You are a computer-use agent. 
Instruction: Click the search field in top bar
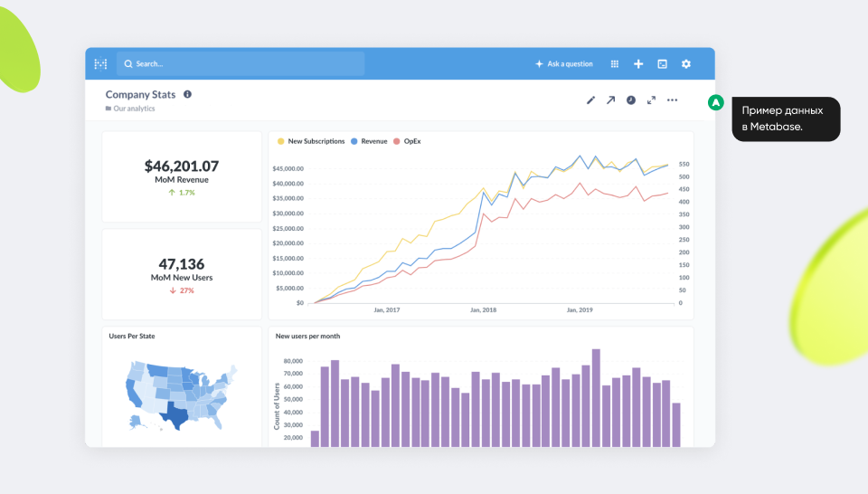tap(241, 64)
